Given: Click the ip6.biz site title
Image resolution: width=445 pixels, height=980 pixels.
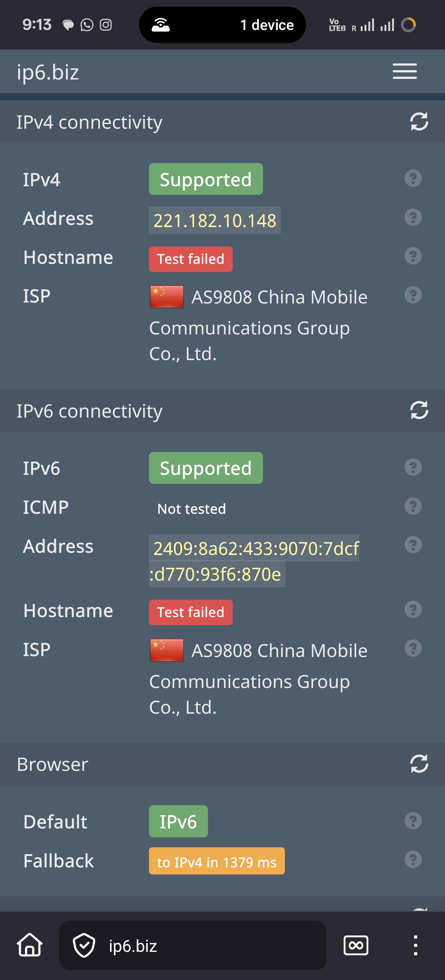Looking at the screenshot, I should click(x=48, y=72).
